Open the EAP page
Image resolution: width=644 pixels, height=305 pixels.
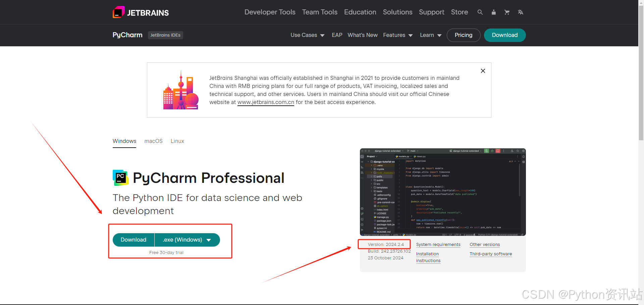tap(337, 35)
